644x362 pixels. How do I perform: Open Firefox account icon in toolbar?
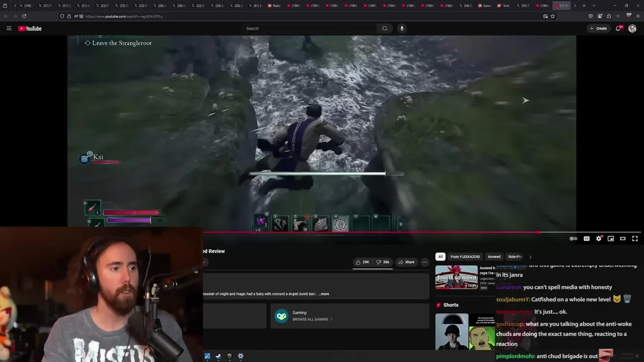click(600, 16)
